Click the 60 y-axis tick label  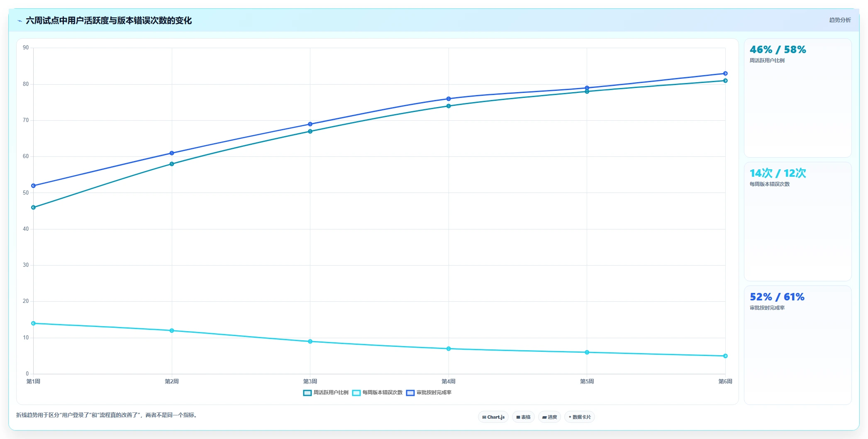click(x=26, y=156)
